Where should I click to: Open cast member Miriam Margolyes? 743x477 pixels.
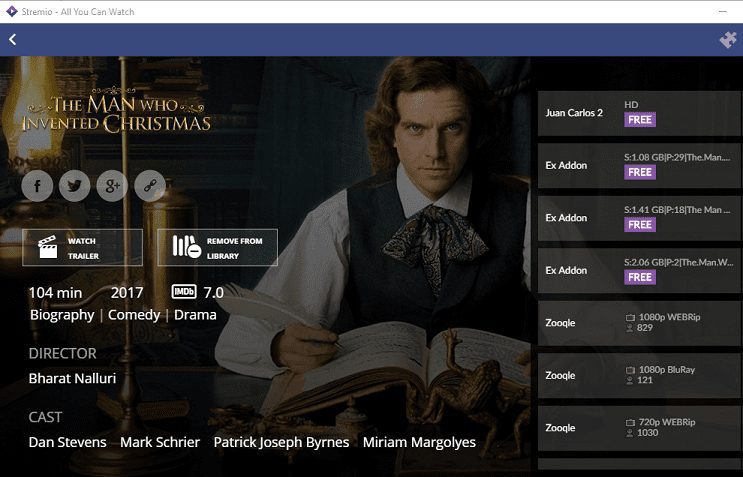click(419, 442)
